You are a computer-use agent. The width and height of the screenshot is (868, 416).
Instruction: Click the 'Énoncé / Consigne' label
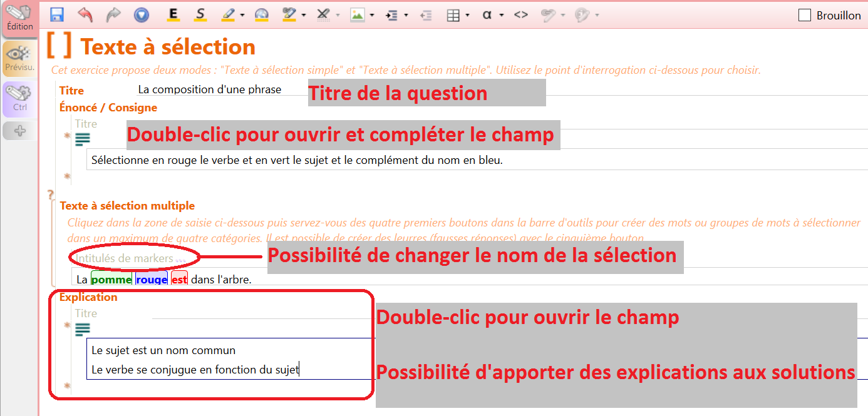(108, 108)
